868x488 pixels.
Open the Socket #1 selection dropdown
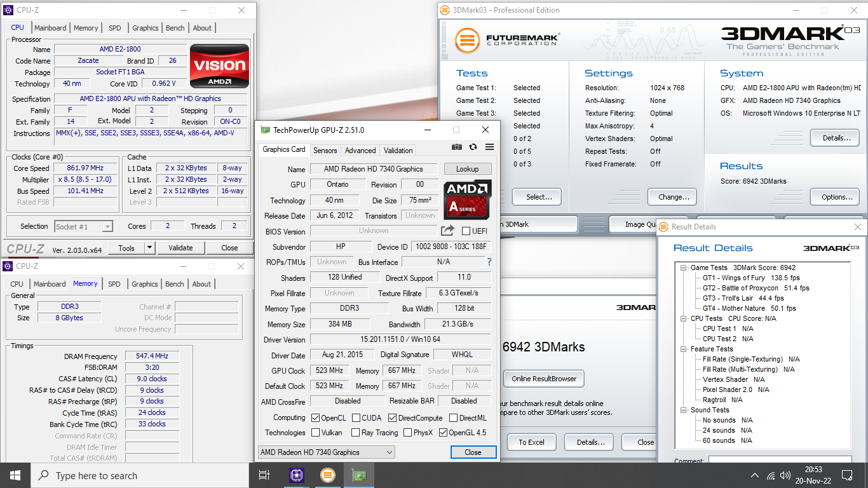(x=83, y=226)
